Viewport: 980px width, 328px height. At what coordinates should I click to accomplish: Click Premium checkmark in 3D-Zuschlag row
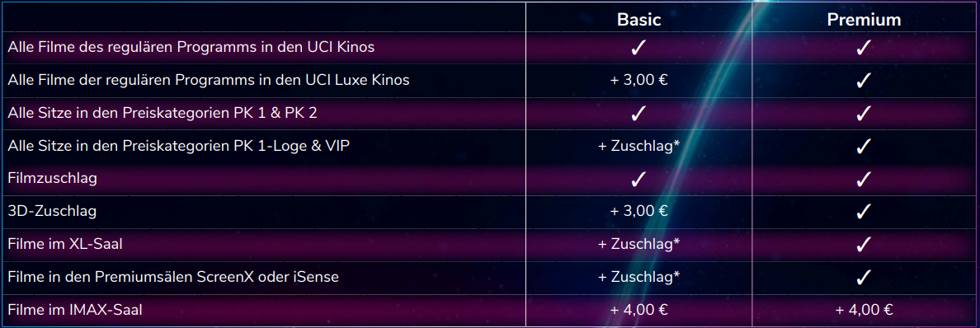(863, 212)
